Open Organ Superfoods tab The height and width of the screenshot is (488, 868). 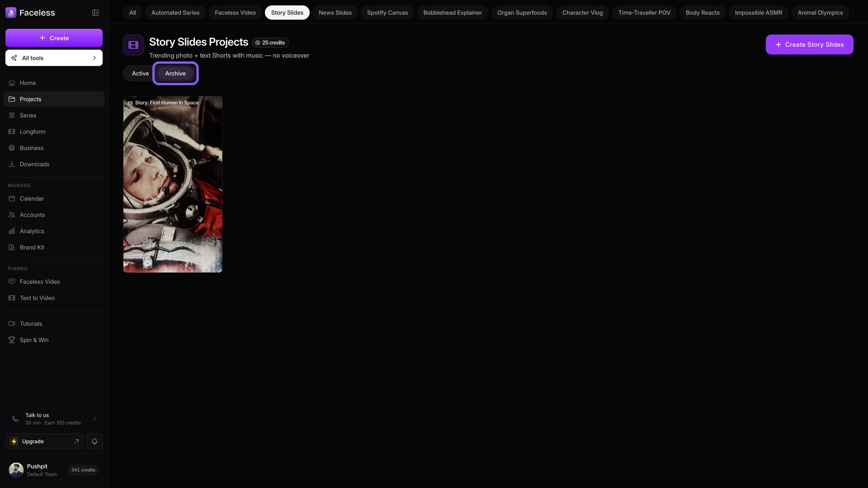click(522, 12)
